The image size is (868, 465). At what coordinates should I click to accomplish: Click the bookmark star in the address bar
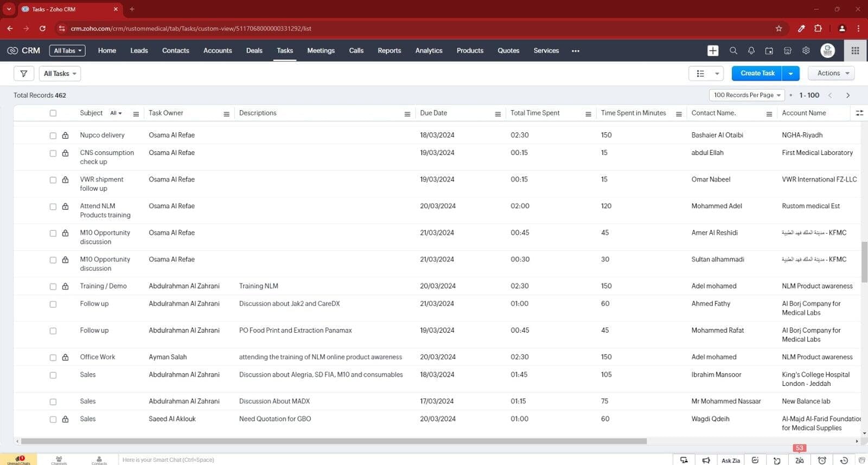778,28
